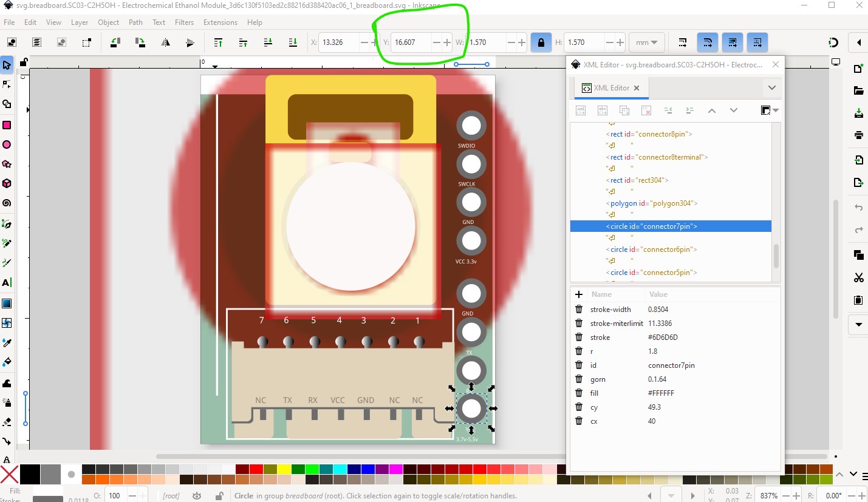Expand the XML Editor panel chevron menu

[771, 88]
